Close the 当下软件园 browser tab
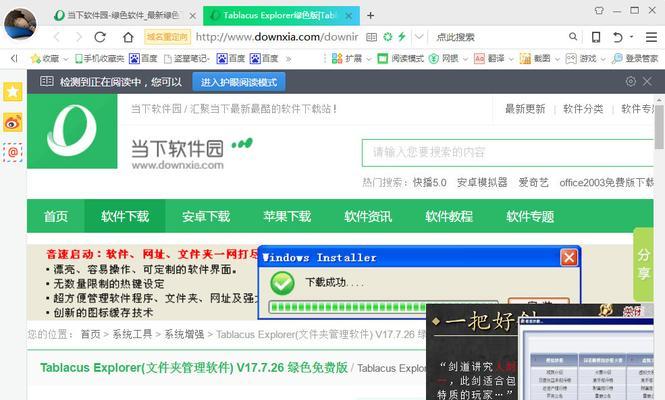 pos(193,16)
